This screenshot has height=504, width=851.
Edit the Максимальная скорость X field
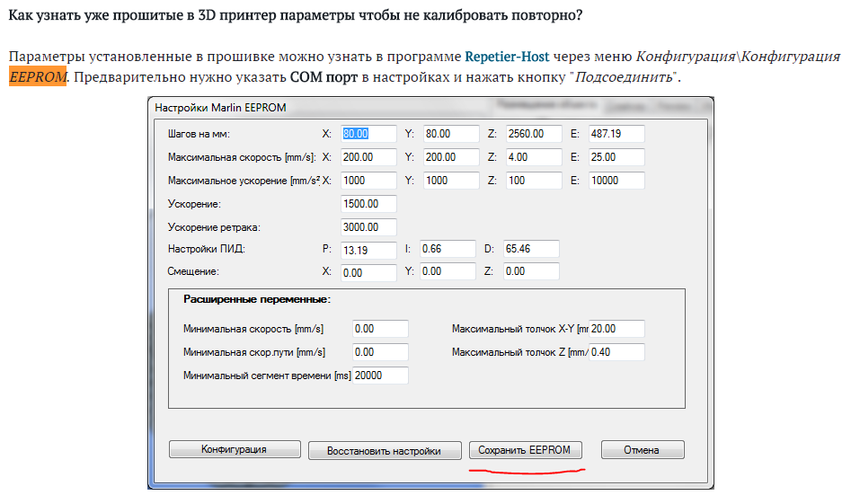[368, 157]
